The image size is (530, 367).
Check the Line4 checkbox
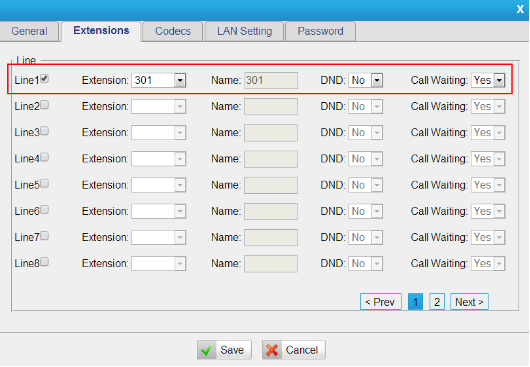[45, 157]
